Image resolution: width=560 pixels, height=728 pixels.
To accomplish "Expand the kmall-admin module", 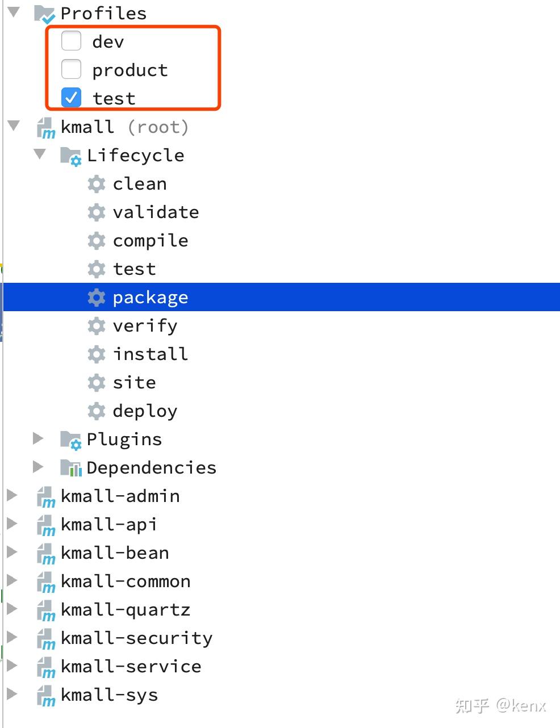I will click(13, 495).
